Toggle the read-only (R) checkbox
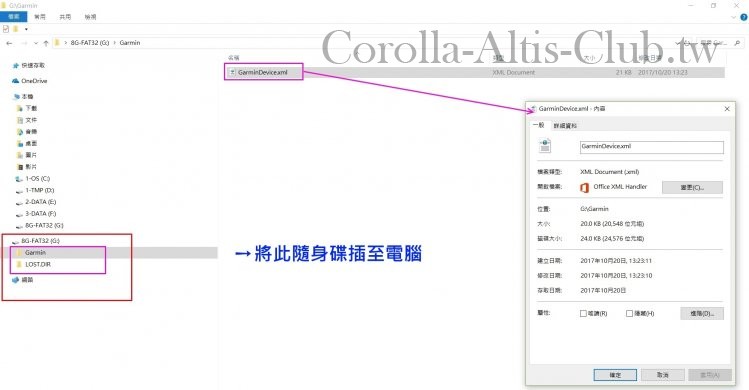749x390 pixels. point(583,314)
